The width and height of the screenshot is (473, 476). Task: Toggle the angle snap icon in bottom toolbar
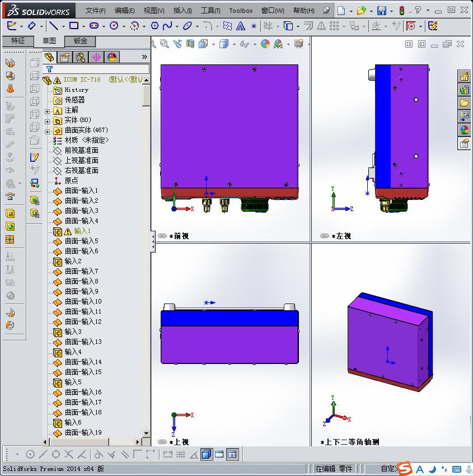coord(194,455)
